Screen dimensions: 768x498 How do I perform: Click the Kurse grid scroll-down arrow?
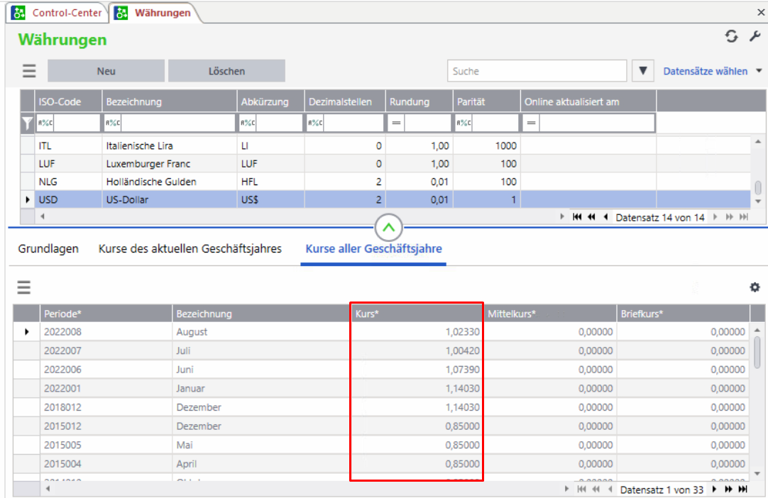click(x=757, y=474)
